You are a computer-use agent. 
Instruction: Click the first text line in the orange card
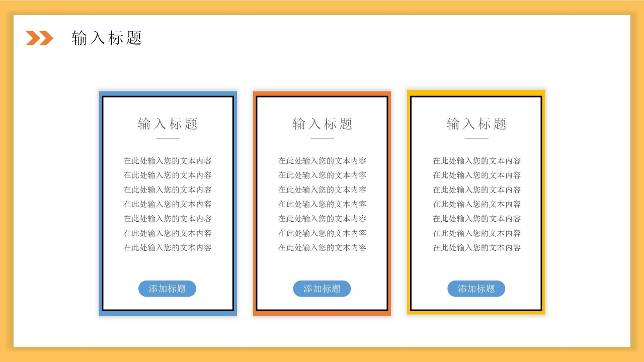click(322, 160)
